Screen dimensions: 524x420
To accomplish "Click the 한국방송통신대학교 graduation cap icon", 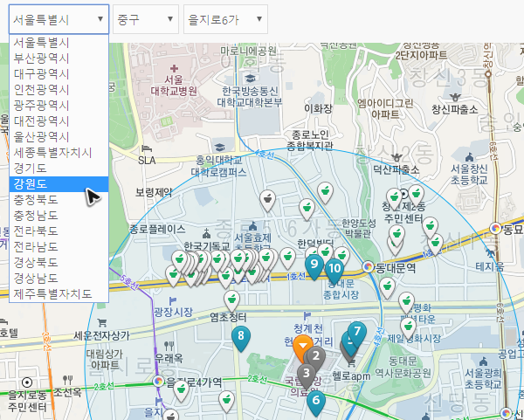I will click(x=250, y=79).
